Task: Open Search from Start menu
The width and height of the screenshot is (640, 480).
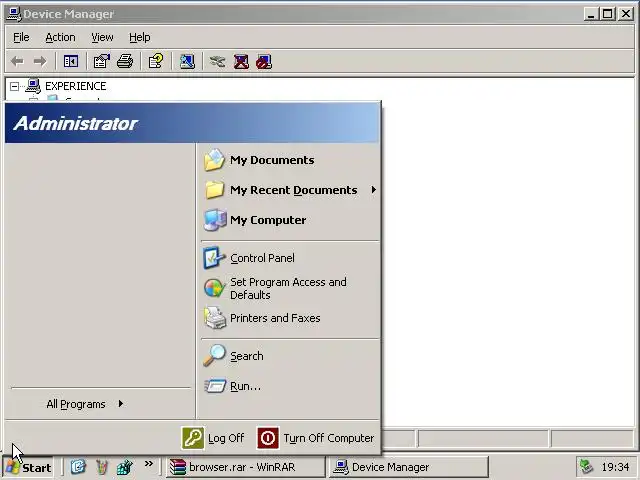Action: click(x=290, y=356)
